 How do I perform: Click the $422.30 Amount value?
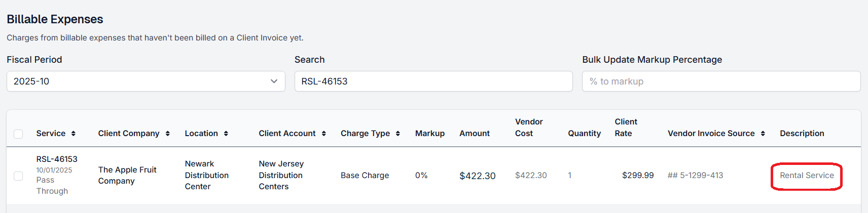(x=477, y=176)
